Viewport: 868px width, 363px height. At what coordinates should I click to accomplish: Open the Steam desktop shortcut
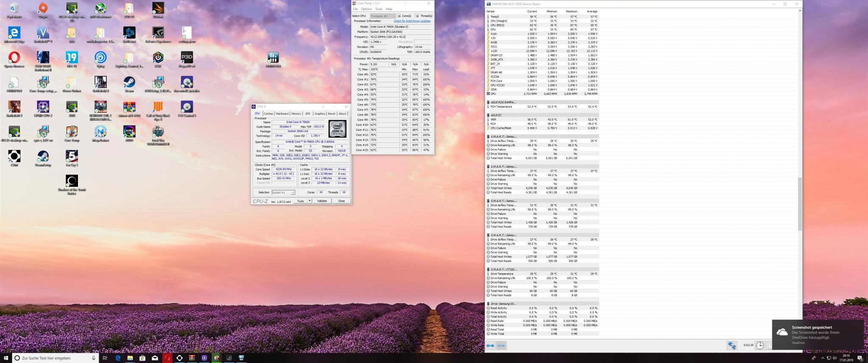click(129, 84)
